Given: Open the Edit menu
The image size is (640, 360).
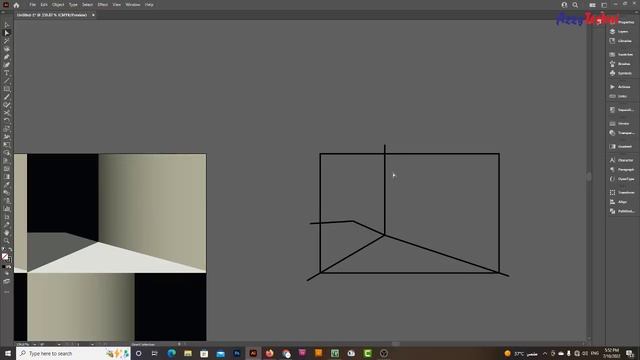Looking at the screenshot, I should pyautogui.click(x=44, y=5).
